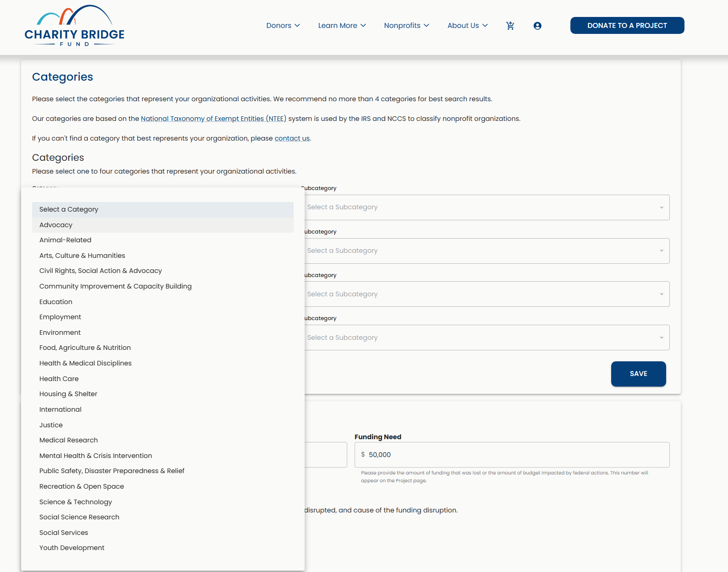
Task: Choose Medical Research option
Action: point(163,440)
